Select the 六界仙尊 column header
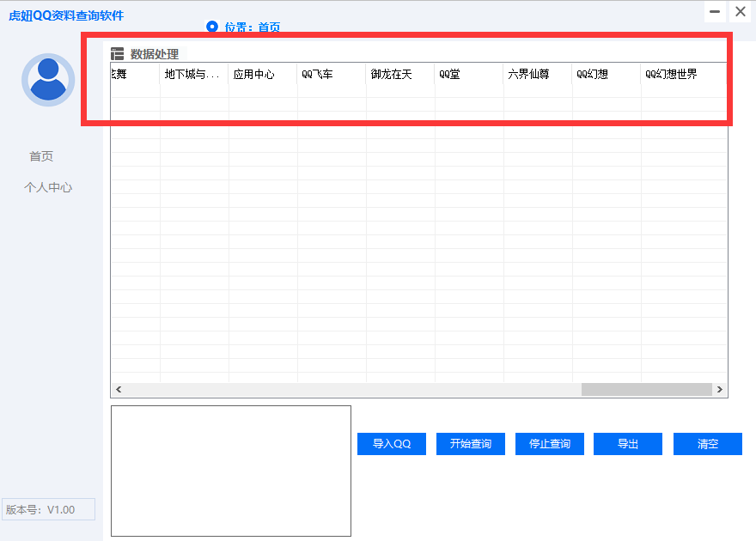 click(538, 74)
